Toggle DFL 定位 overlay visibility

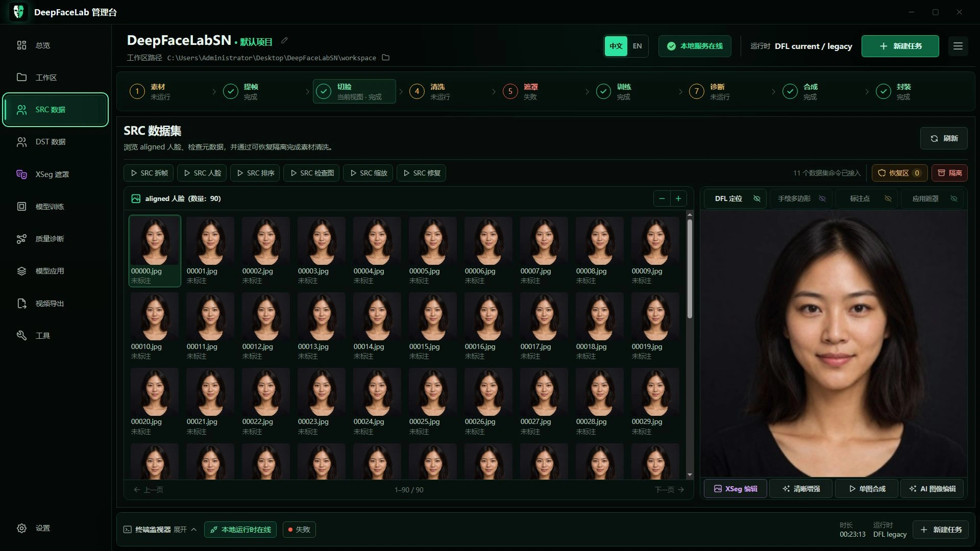point(757,198)
